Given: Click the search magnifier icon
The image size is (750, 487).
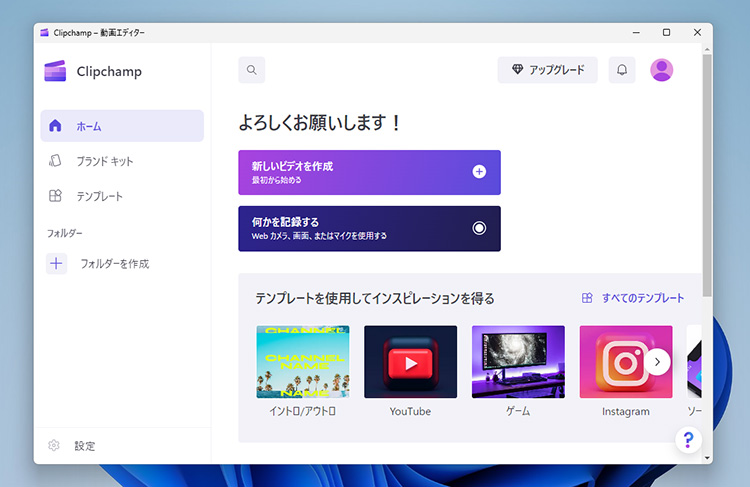Looking at the screenshot, I should coord(252,70).
